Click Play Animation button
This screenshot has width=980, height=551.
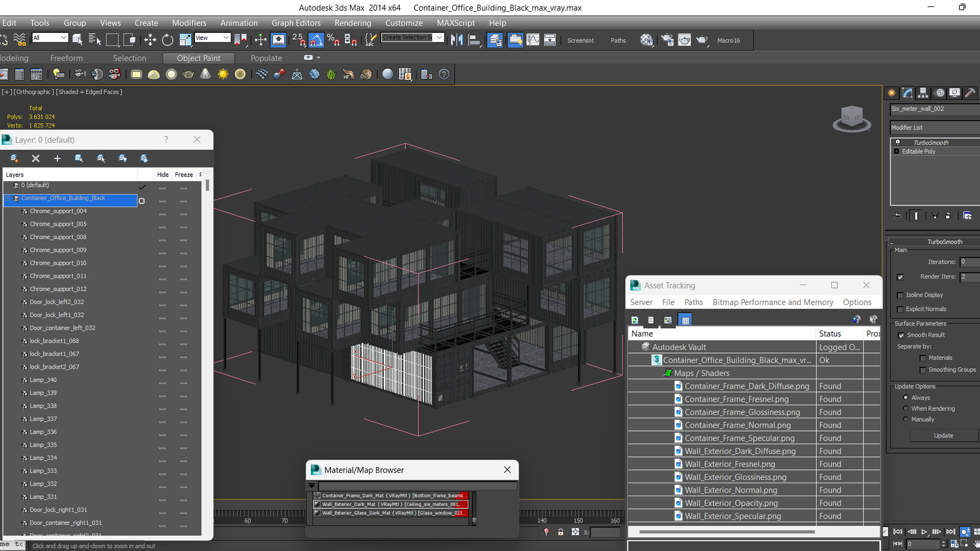click(924, 532)
